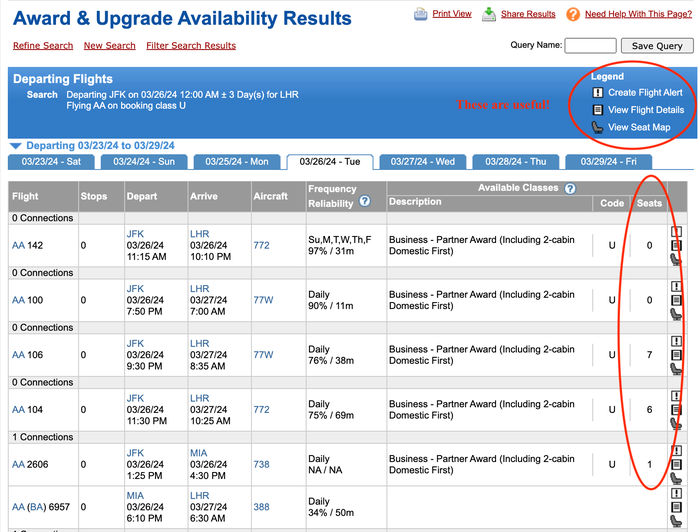View flight details for AA (BA) 6957
Viewport: 700px width, 532px height.
coord(676,507)
